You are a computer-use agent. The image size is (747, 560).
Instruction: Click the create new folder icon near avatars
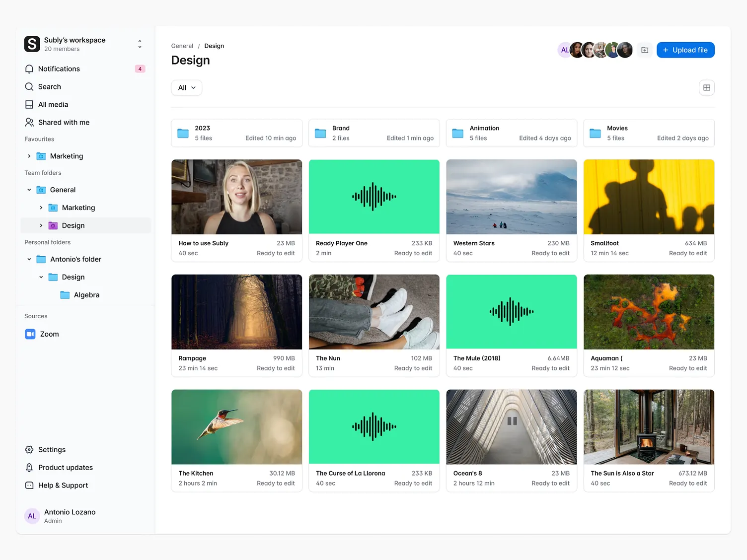pos(644,50)
